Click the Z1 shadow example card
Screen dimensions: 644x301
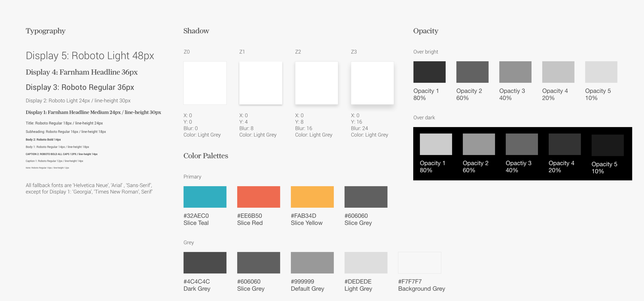[261, 83]
